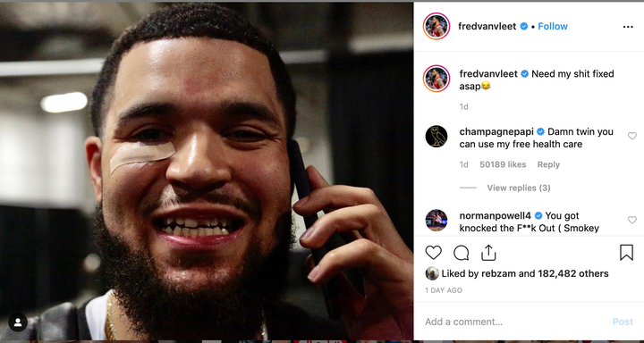Open the three-dot more options menu

pos(628,27)
